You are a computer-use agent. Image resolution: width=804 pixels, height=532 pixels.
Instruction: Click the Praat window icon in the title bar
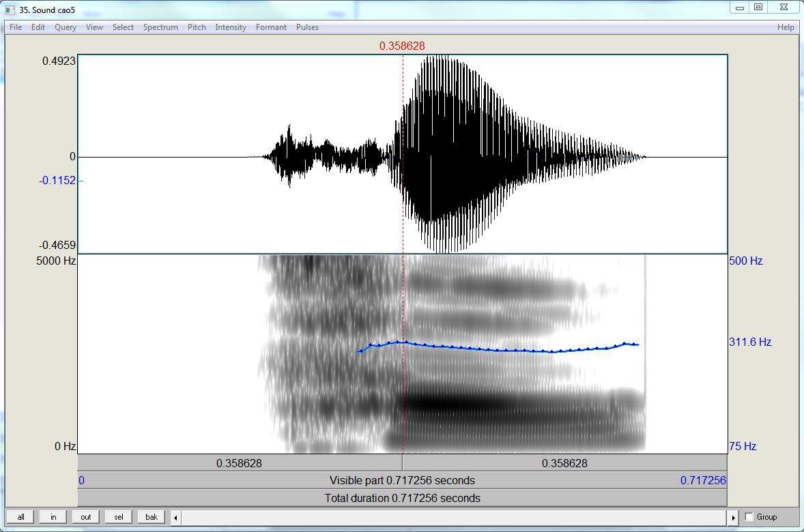pyautogui.click(x=10, y=10)
